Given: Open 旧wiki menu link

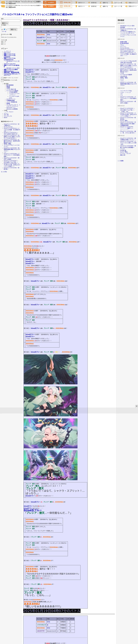Looking at the screenshot, I should click(5, 118).
